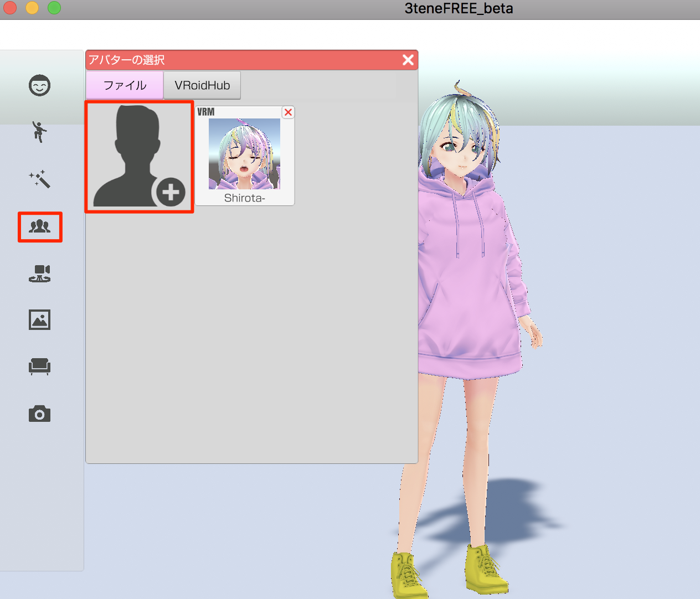The width and height of the screenshot is (700, 599).
Task: Switch to the VRoidHub tab
Action: [x=202, y=85]
